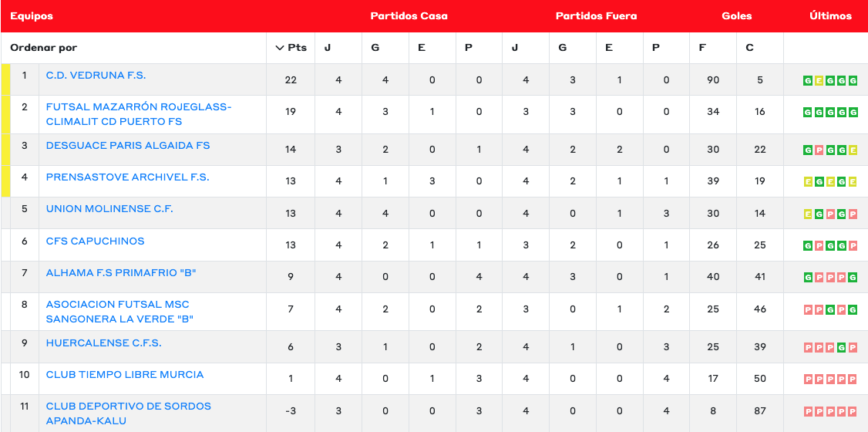Screen dimensions: 868x432
Task: Click the Últimos column header
Action: coord(830,16)
